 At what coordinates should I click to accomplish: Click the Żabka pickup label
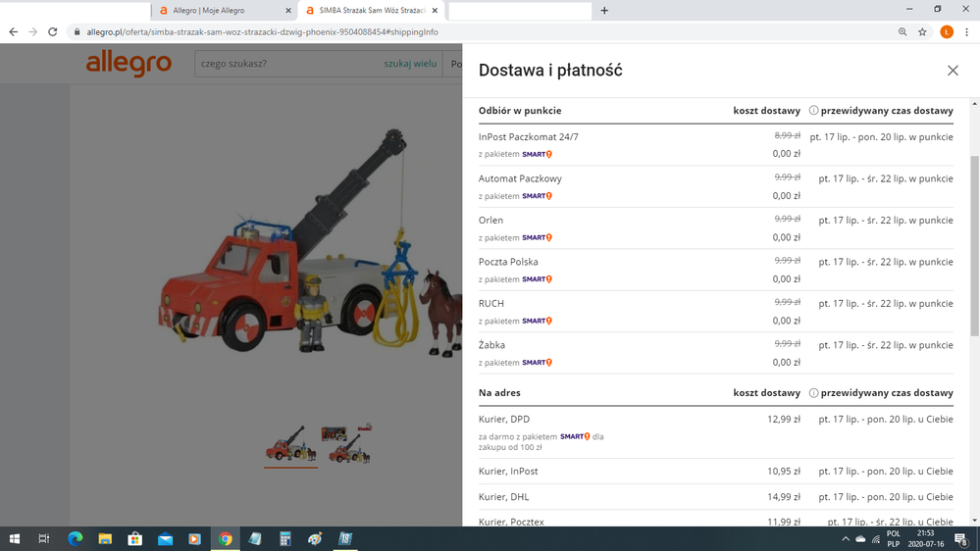point(491,345)
